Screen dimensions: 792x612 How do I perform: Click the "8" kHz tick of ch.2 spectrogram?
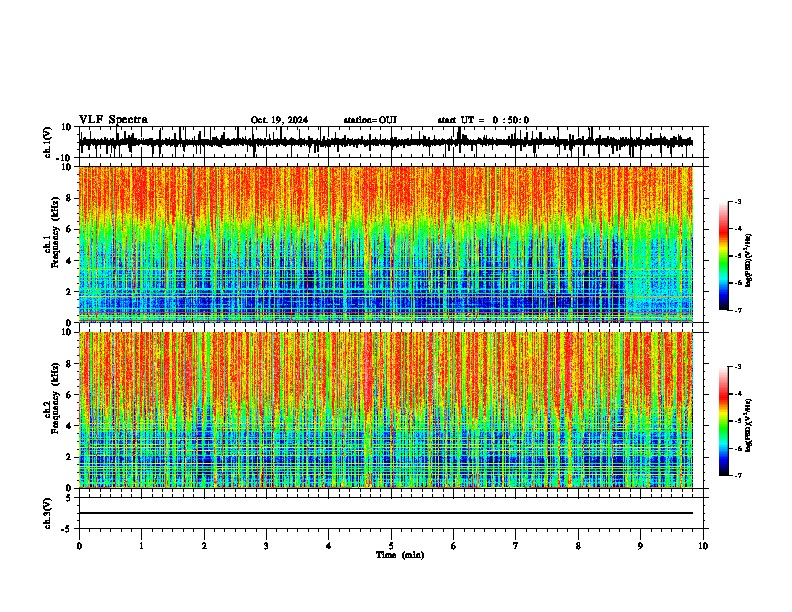coord(70,364)
